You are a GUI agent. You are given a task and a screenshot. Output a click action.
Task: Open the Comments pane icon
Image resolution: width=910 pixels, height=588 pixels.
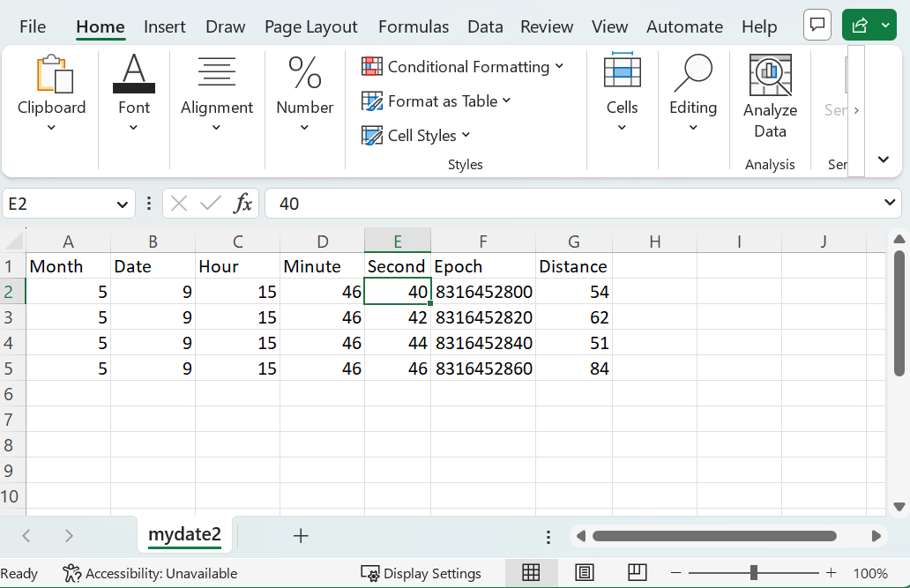[x=817, y=26]
